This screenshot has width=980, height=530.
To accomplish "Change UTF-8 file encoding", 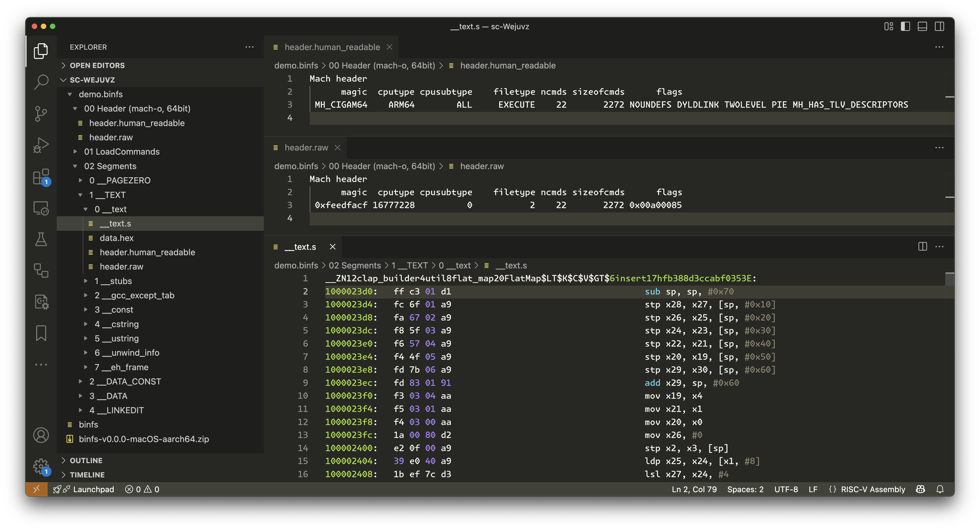I will click(x=786, y=489).
